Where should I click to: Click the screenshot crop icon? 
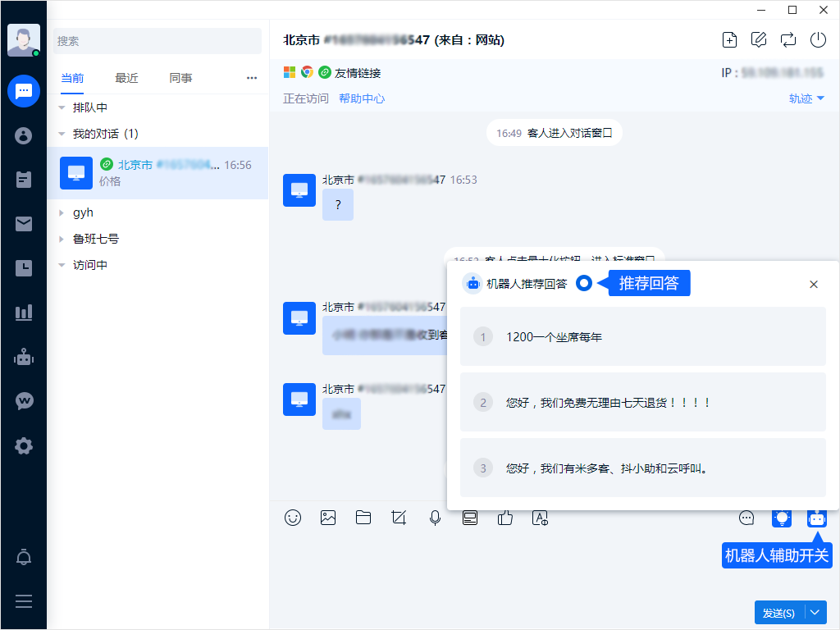click(x=399, y=518)
